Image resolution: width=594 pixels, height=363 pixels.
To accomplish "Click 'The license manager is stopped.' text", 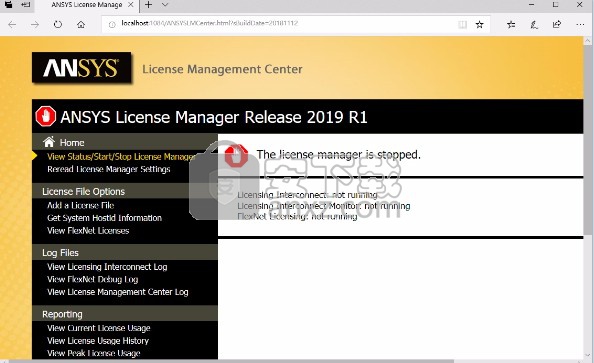I will tap(339, 155).
